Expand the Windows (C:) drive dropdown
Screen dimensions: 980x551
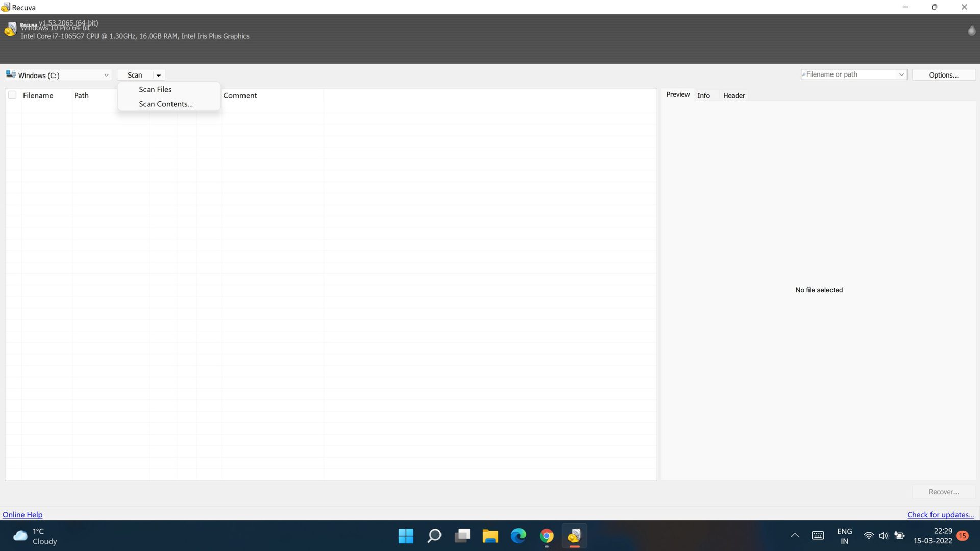point(106,75)
